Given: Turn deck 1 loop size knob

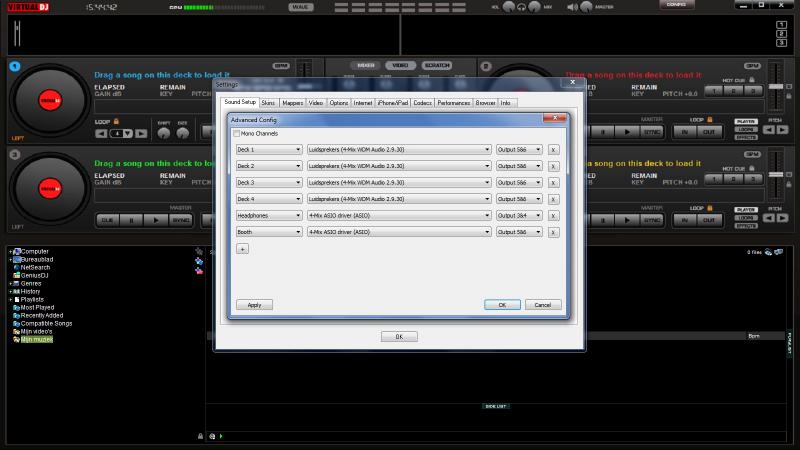Looking at the screenshot, I should tap(182, 134).
